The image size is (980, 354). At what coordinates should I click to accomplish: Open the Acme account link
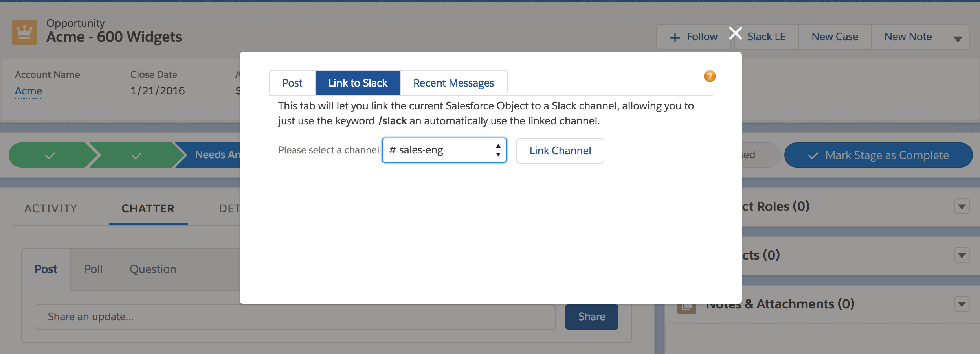pos(28,91)
